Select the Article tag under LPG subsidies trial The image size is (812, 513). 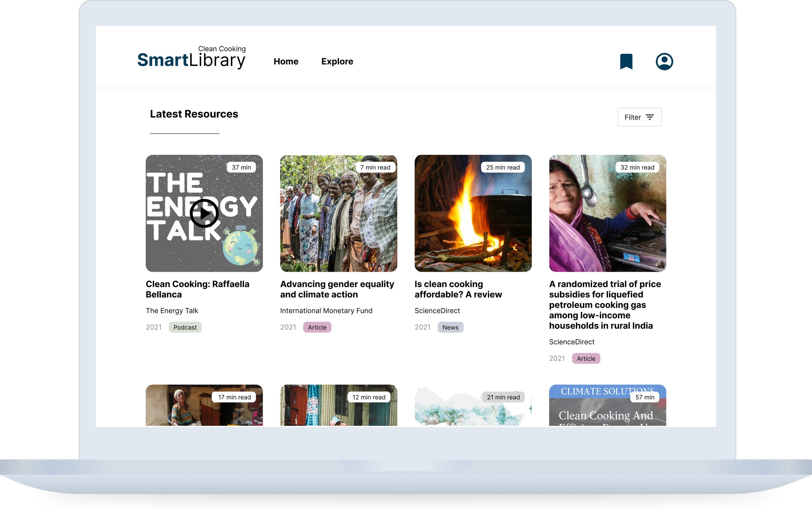586,359
